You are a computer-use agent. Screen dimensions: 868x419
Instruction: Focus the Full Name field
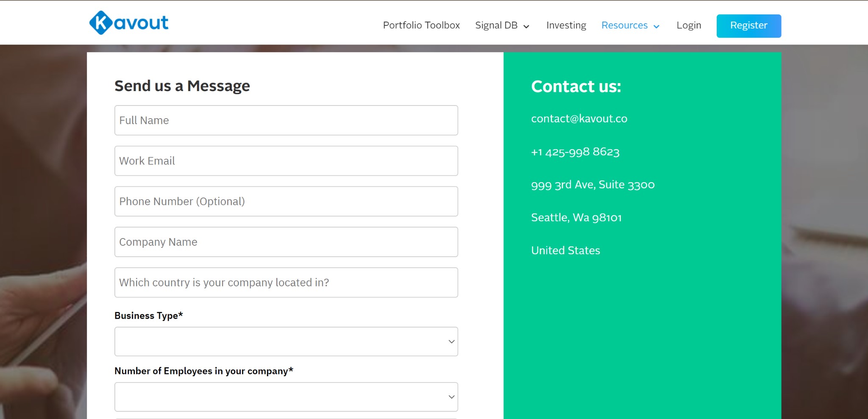click(286, 120)
